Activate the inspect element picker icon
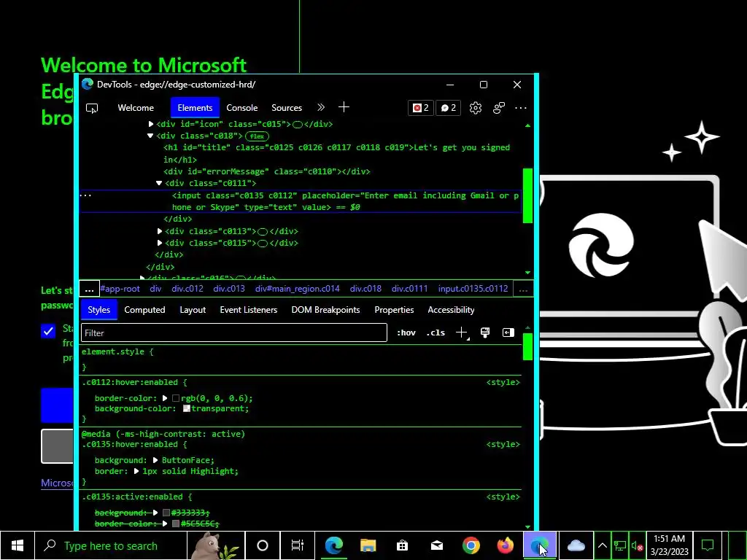 pyautogui.click(x=92, y=108)
